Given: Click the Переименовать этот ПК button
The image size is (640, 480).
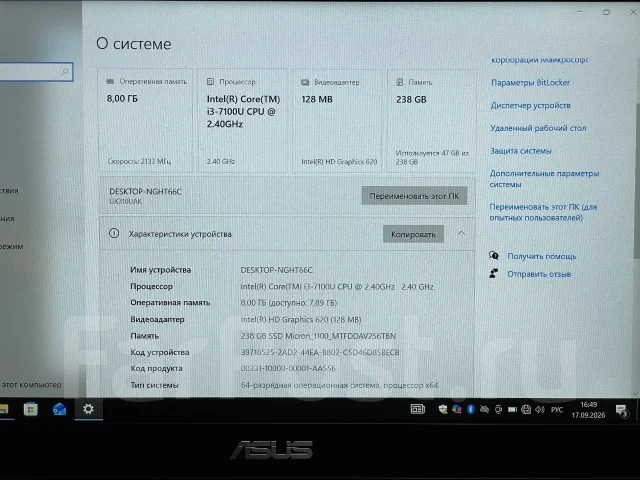Looking at the screenshot, I should click(x=414, y=196).
